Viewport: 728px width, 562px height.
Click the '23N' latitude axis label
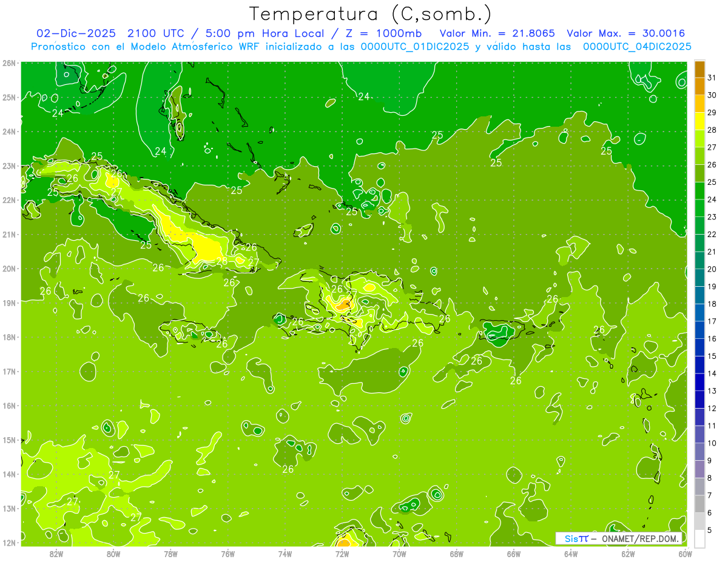coord(8,166)
